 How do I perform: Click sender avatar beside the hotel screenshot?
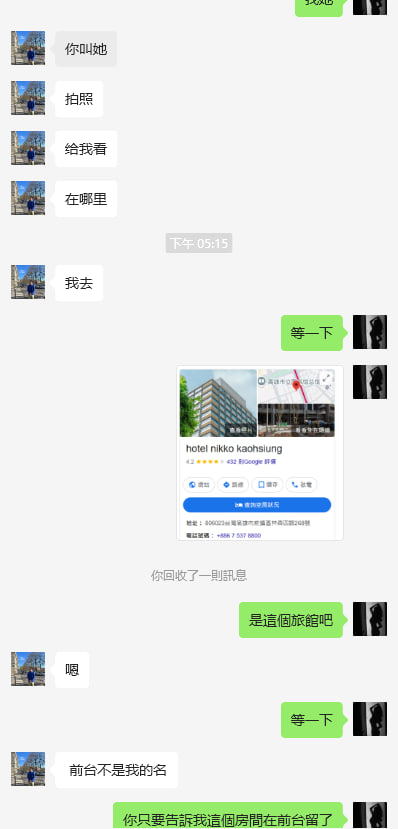click(370, 382)
